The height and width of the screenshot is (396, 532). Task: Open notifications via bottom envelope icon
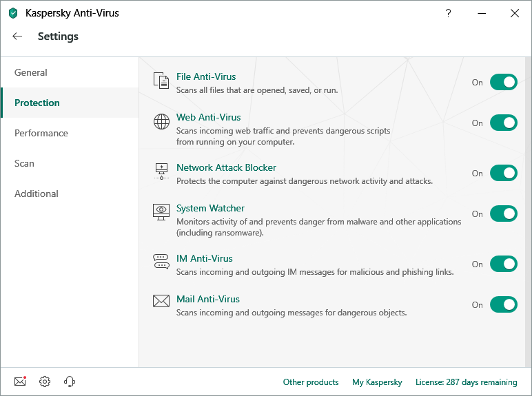point(20,382)
